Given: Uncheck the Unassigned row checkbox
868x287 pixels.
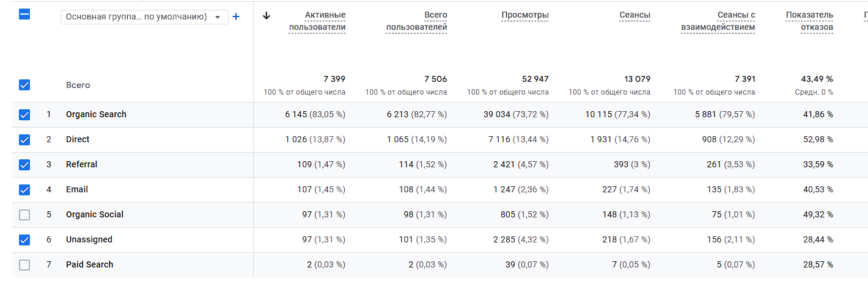Looking at the screenshot, I should pyautogui.click(x=24, y=240).
